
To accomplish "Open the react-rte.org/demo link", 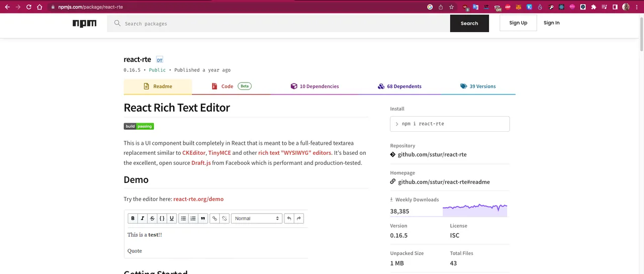I will point(198,199).
